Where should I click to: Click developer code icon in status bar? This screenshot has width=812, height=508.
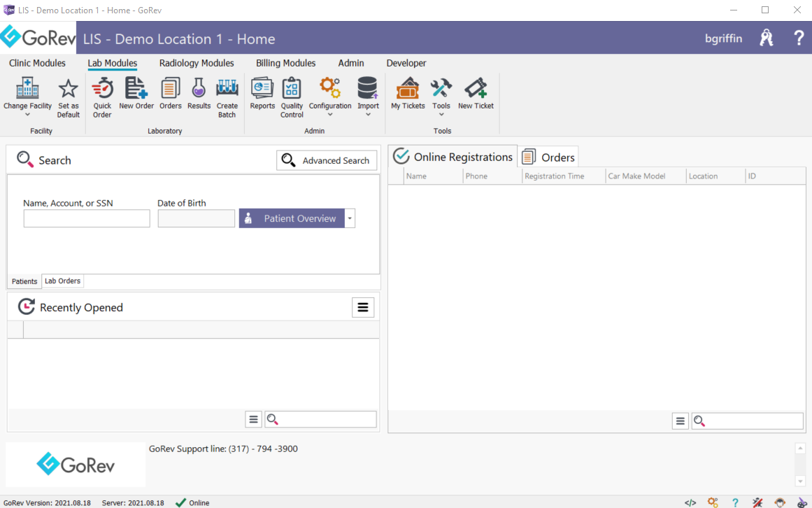click(690, 502)
